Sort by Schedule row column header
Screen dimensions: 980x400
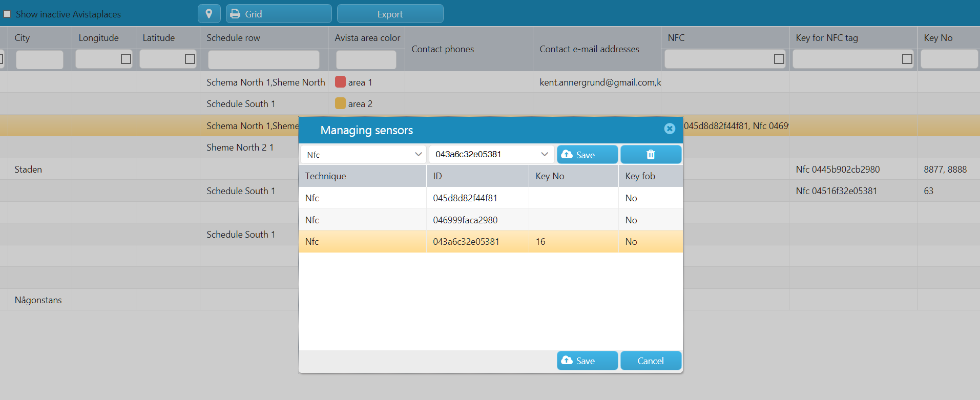click(264, 38)
